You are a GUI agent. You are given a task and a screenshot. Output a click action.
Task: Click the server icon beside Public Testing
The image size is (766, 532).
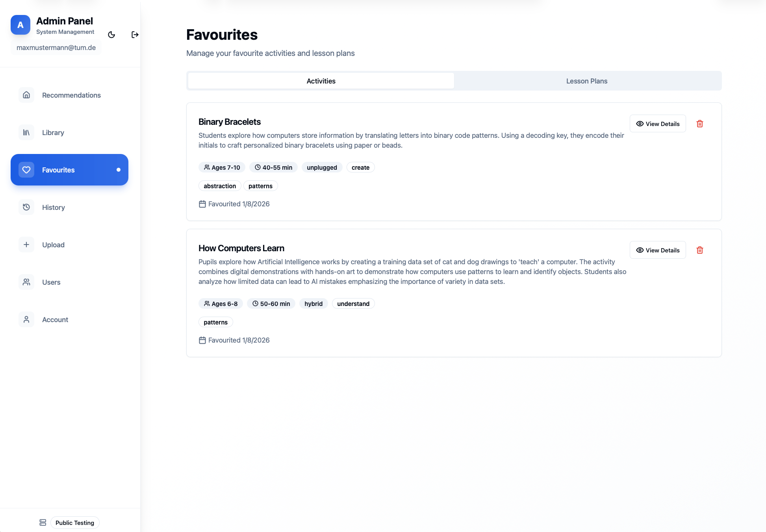pyautogui.click(x=43, y=523)
